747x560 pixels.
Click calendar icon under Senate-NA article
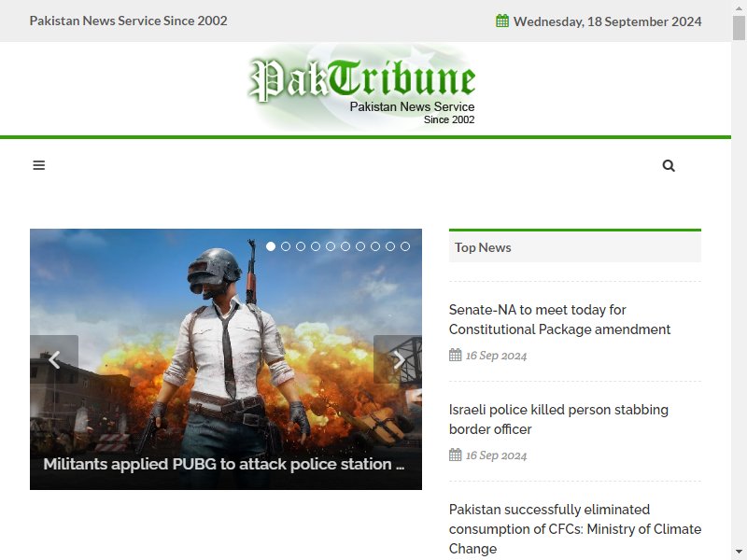click(456, 356)
